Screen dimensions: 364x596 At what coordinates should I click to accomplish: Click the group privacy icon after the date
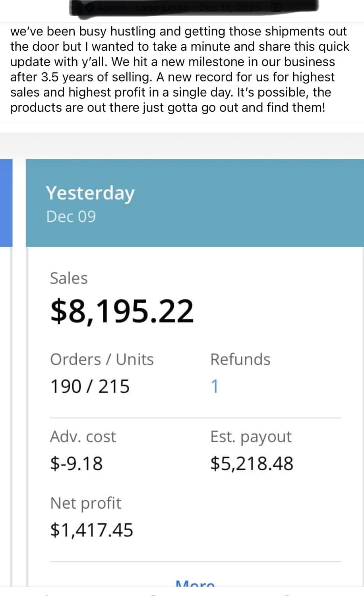click(x=275, y=8)
